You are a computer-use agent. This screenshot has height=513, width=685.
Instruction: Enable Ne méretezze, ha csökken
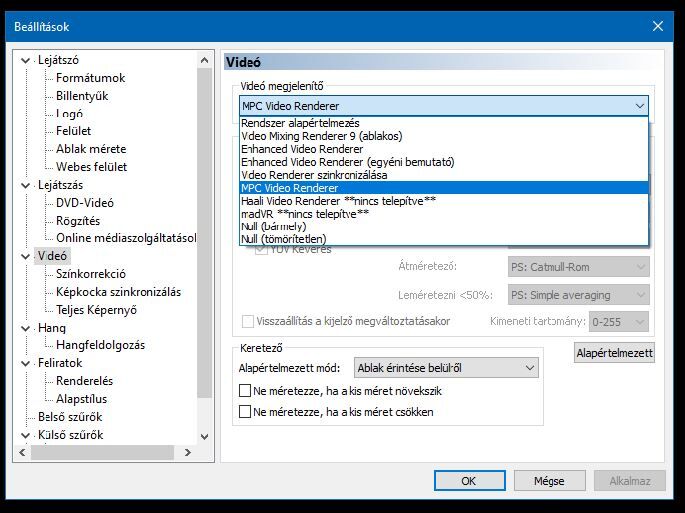click(x=245, y=412)
